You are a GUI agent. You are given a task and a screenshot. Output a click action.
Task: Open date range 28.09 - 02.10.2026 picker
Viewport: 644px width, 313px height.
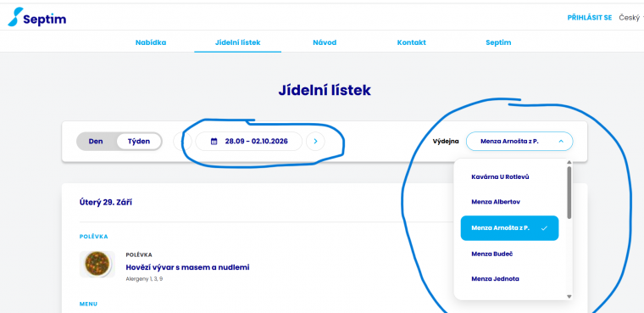249,142
